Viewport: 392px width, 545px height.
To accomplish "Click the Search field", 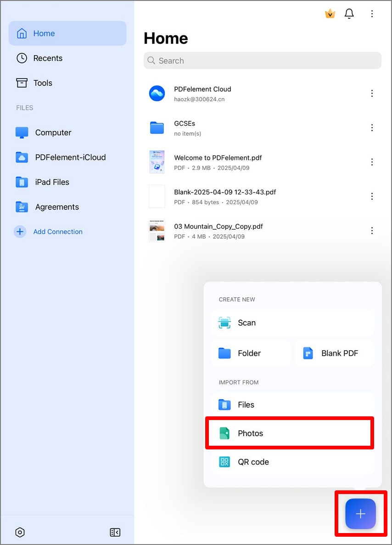I will [263, 61].
